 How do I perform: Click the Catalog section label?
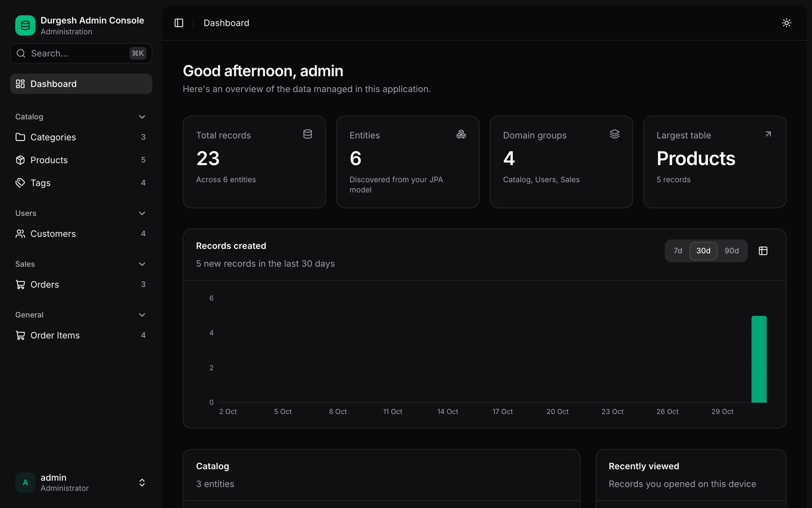29,117
